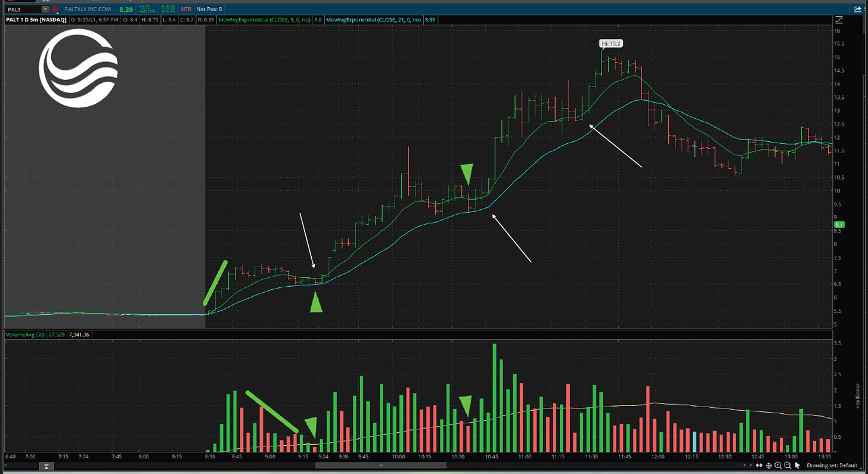Screen dimensions: 868x474
Task: Click the red linking clip icon beside symbol
Action: 55,10
